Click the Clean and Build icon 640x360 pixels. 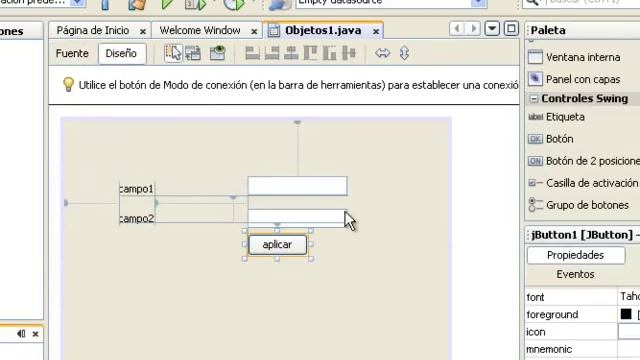(137, 4)
